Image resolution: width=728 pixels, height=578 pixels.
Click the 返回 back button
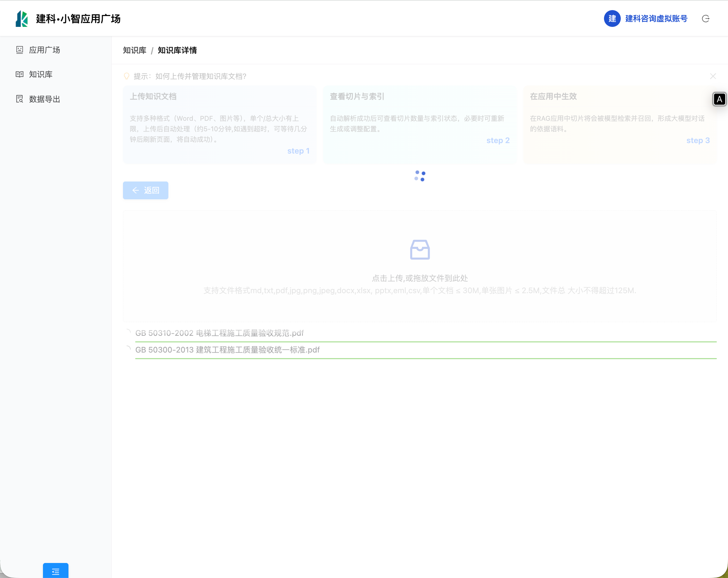145,190
